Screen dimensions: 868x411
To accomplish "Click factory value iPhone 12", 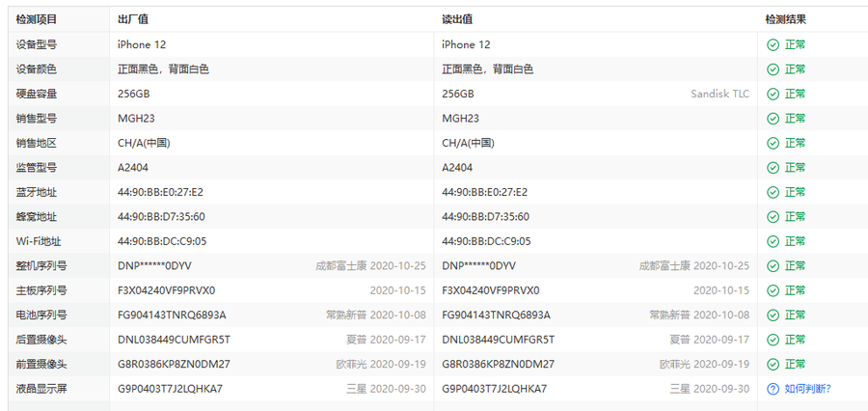I will pyautogui.click(x=142, y=45).
